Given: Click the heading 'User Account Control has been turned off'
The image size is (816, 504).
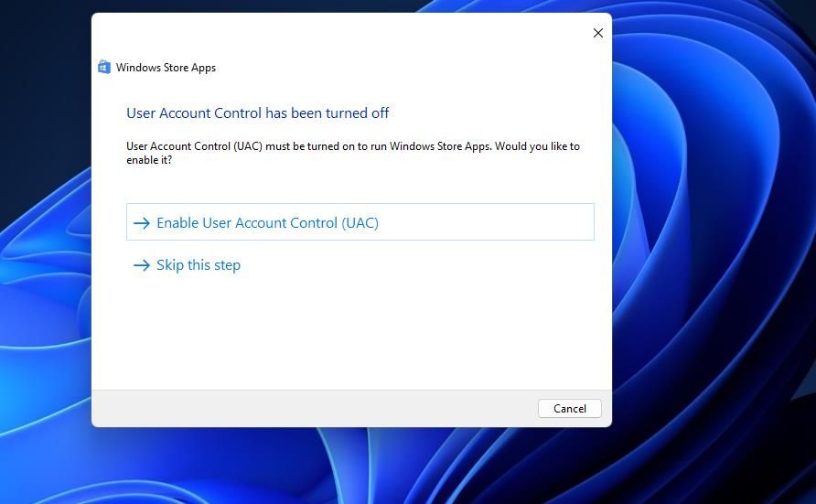Looking at the screenshot, I should (258, 113).
